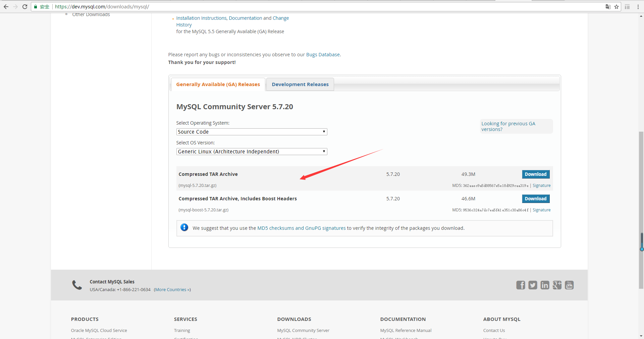Open MySQL LinkedIn page icon
Viewport: 644px width, 339px height.
pos(545,285)
